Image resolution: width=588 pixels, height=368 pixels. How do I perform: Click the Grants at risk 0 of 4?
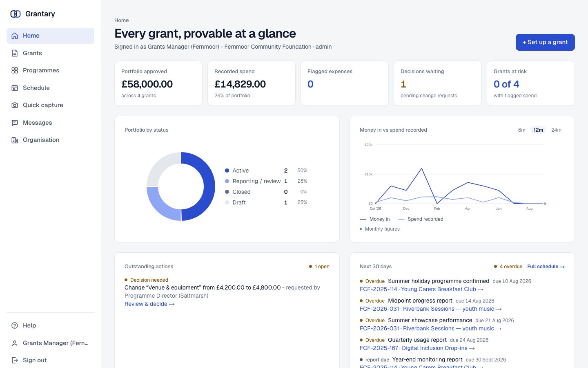click(506, 84)
